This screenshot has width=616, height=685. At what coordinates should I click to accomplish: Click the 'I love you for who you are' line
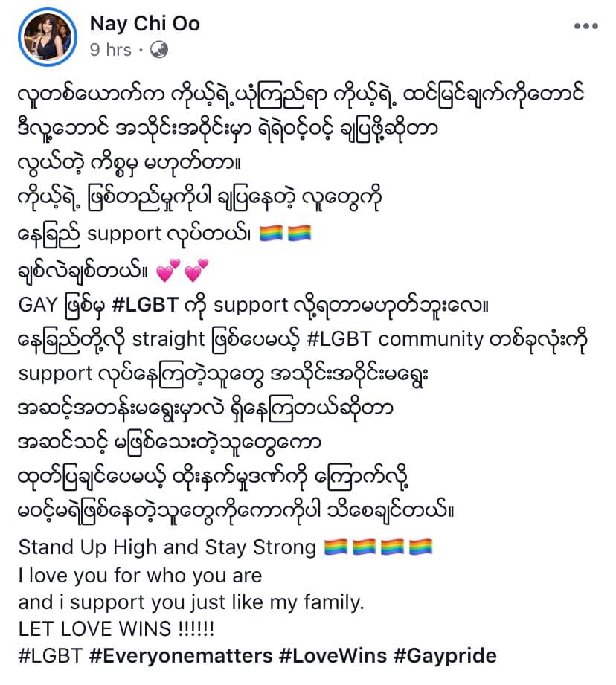point(140,576)
